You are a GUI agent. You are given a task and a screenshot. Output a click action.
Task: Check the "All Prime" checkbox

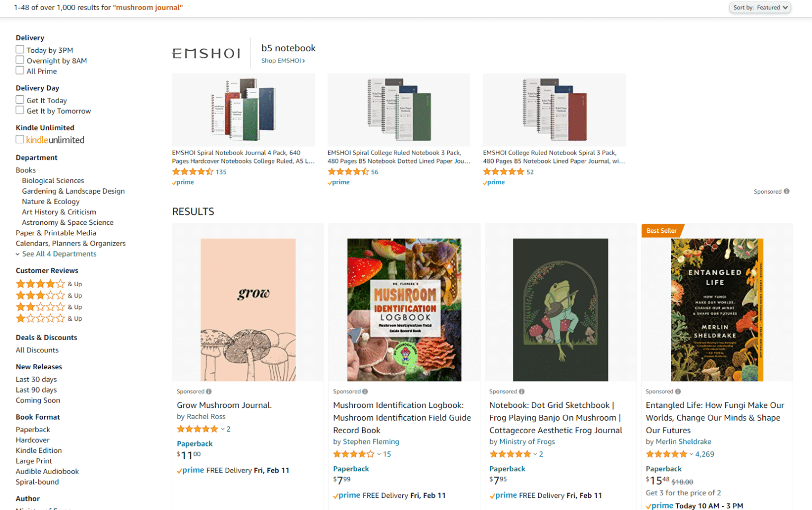pos(20,70)
